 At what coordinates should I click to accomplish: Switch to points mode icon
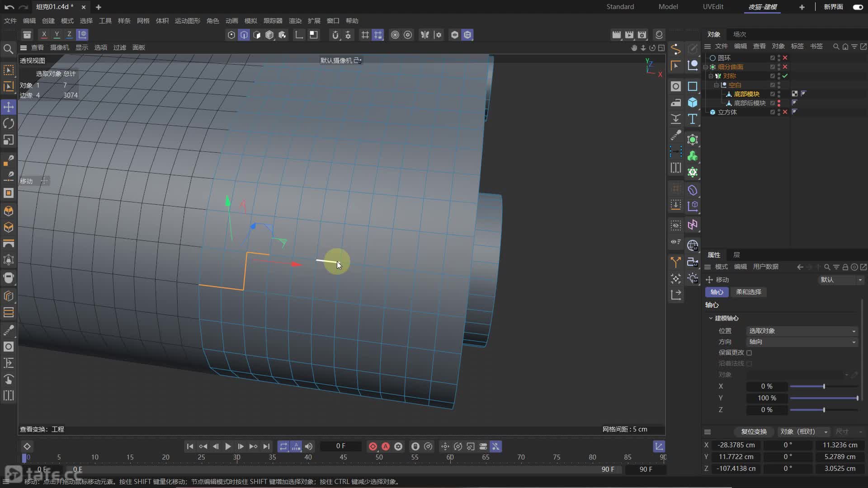231,35
